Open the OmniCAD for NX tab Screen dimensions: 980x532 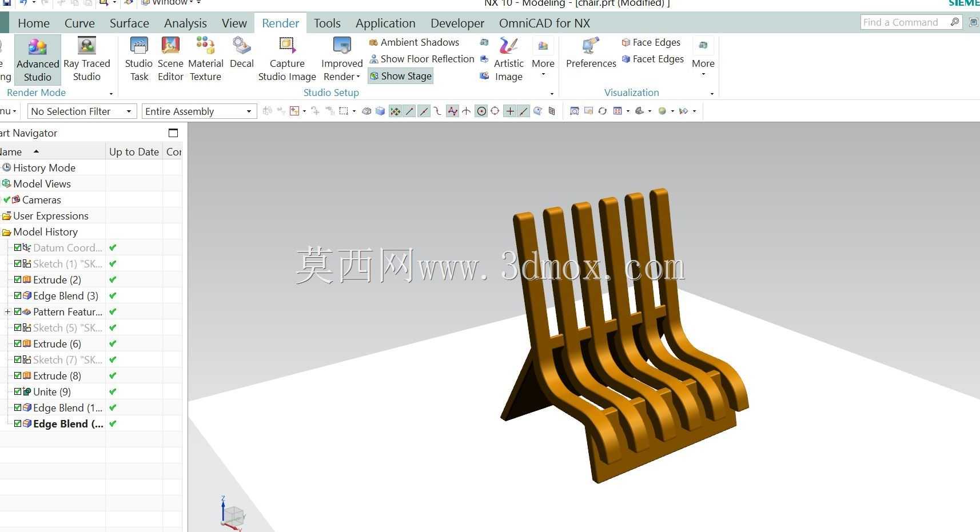pos(544,23)
